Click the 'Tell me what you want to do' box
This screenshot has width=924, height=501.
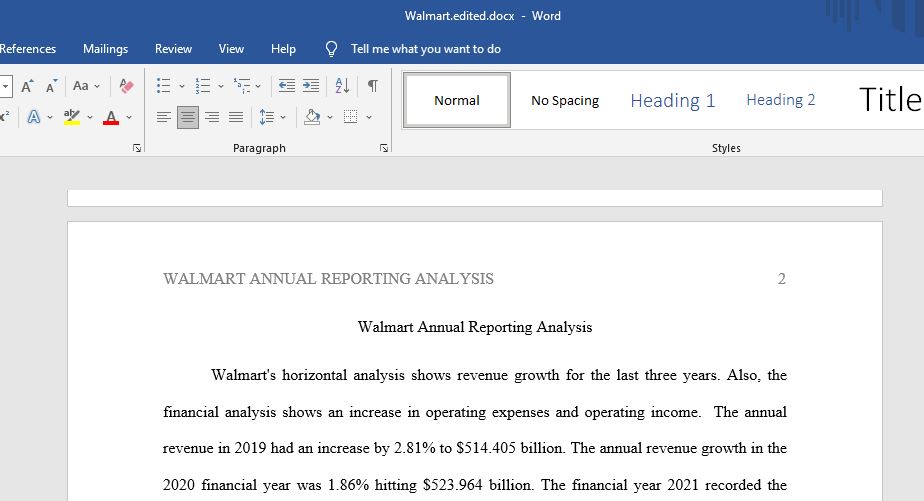[426, 49]
